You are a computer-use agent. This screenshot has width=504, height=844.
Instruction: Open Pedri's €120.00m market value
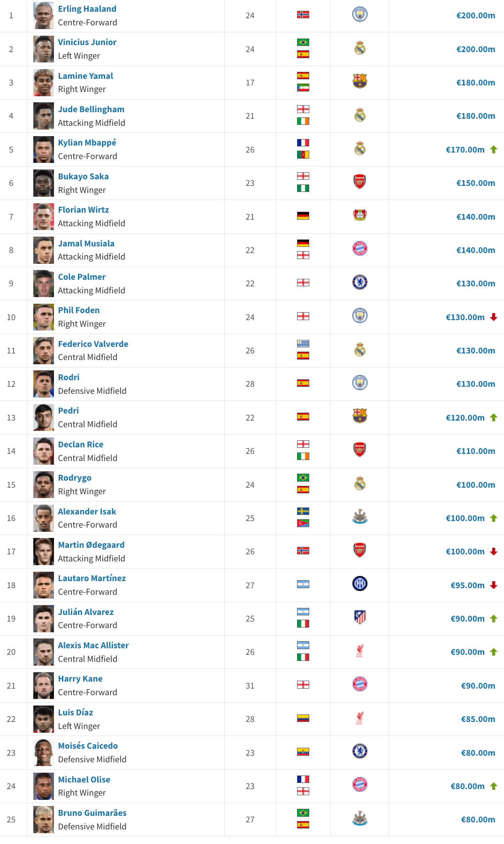point(465,418)
